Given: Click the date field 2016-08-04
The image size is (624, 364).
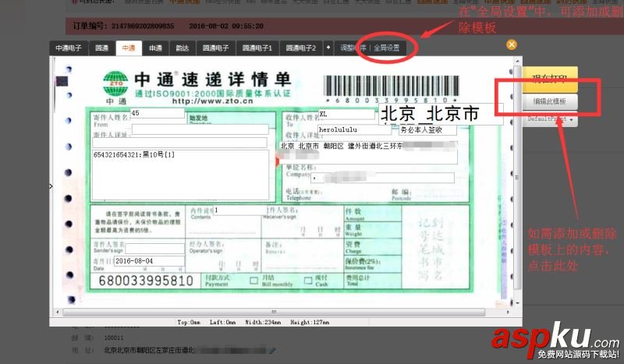Looking at the screenshot, I should (149, 261).
